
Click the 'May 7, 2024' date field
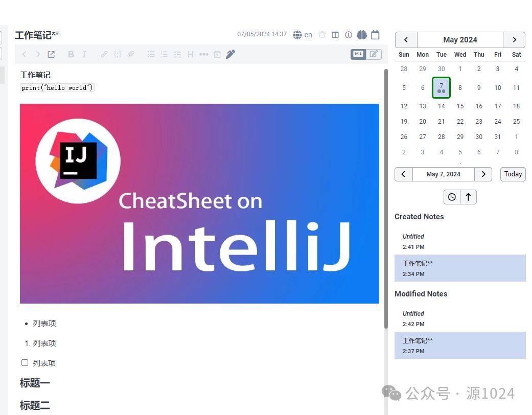444,174
